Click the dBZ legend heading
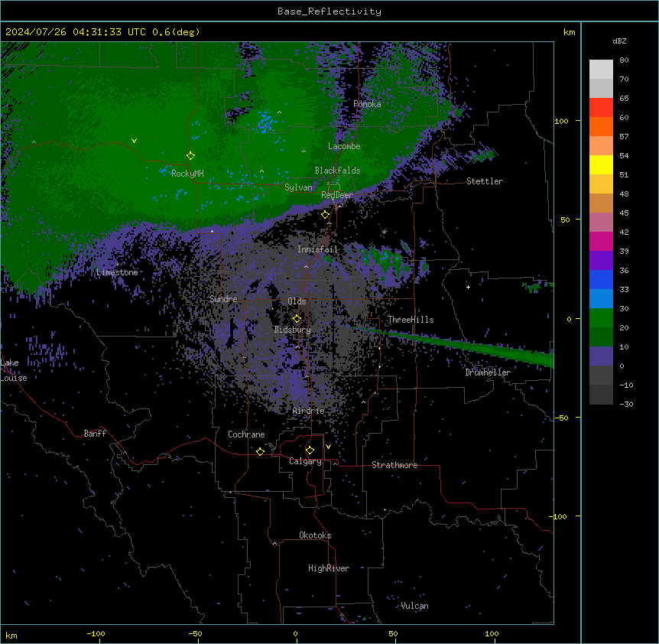The image size is (659, 644). (619, 41)
